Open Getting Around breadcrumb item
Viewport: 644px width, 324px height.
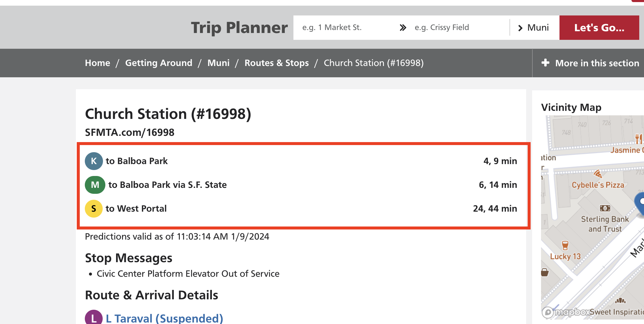(159, 63)
